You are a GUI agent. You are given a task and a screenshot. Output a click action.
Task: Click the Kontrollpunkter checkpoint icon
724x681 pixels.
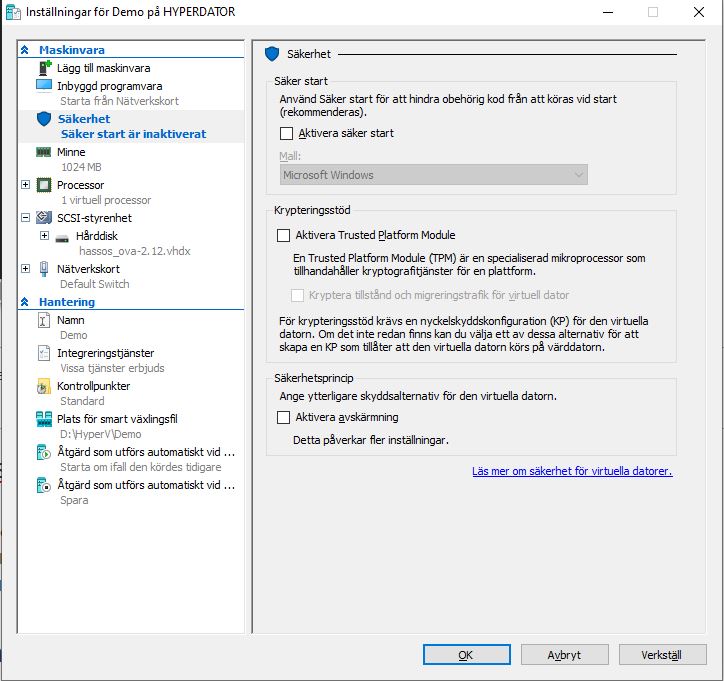pos(44,386)
